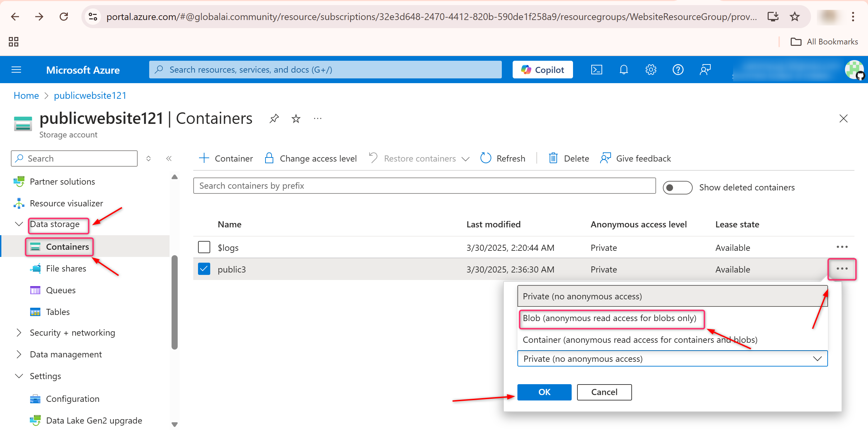Click Give feedback in the toolbar
This screenshot has width=868, height=430.
(x=635, y=158)
